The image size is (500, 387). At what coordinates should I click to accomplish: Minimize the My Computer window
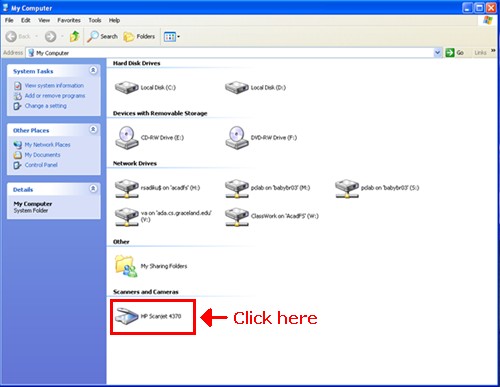(x=467, y=8)
